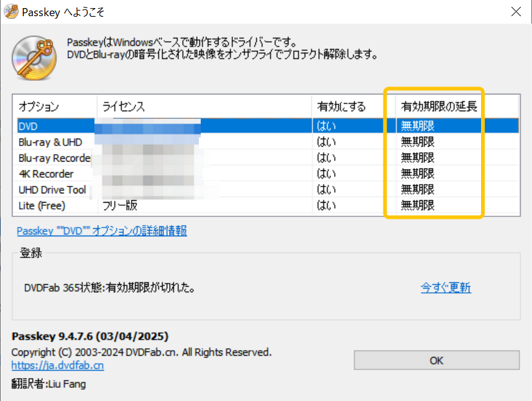Click the ライセンス column header

click(204, 106)
